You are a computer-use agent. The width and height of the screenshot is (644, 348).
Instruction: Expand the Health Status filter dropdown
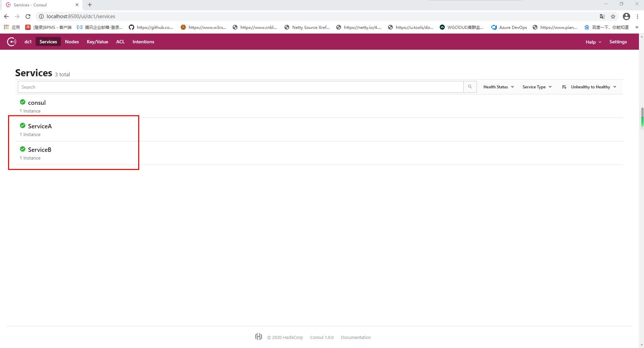[499, 87]
